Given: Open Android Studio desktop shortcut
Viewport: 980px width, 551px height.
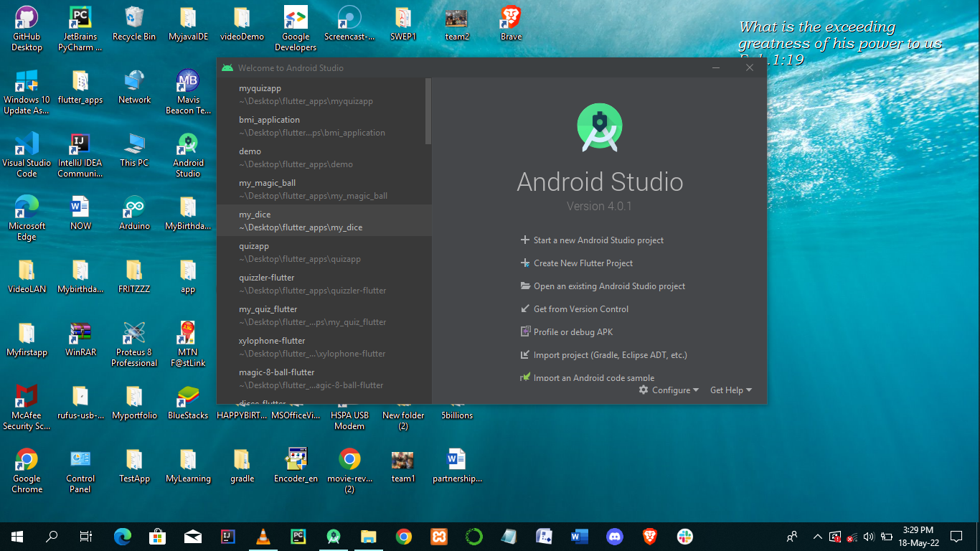Looking at the screenshot, I should pyautogui.click(x=188, y=156).
